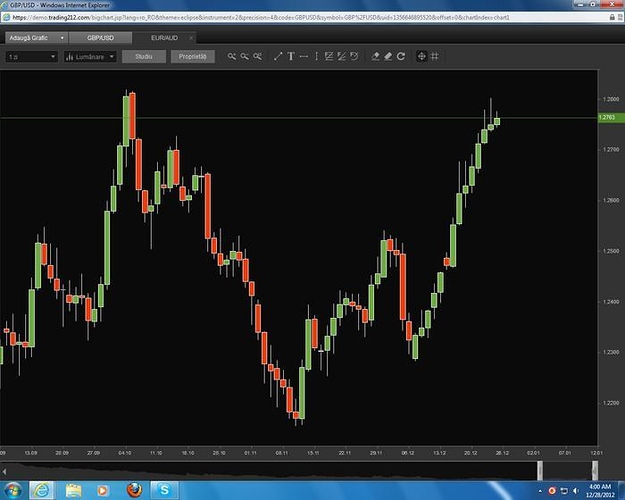Click the 20.12 date axis label
Viewport: 625px width, 500px height.
point(470,453)
